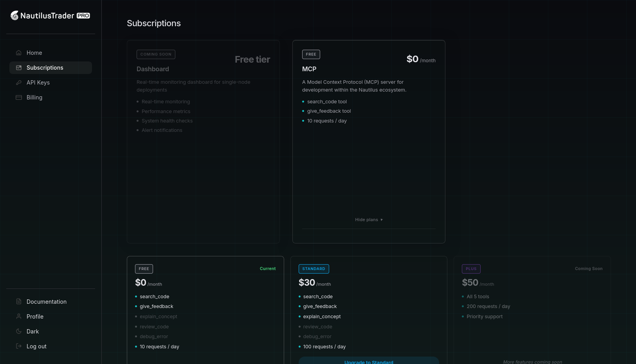Click 'Alert notifications' in Dashboard card
Viewport: 636px width, 364px height.
coord(162,130)
